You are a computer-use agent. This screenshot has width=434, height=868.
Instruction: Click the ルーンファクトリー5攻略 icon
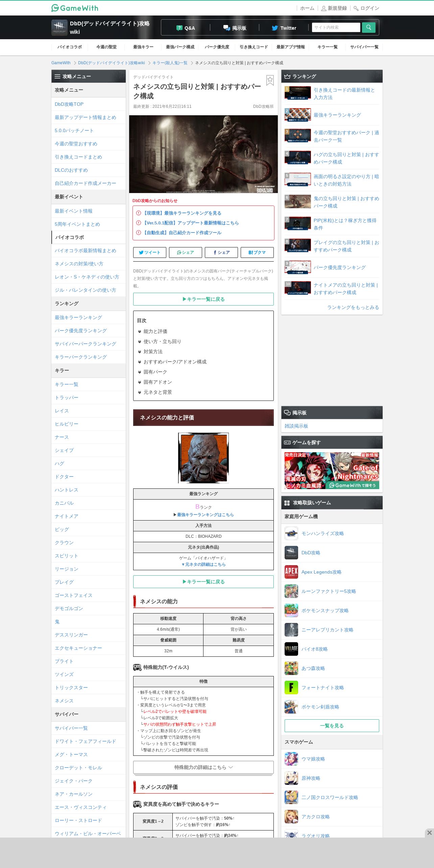pos(291,591)
